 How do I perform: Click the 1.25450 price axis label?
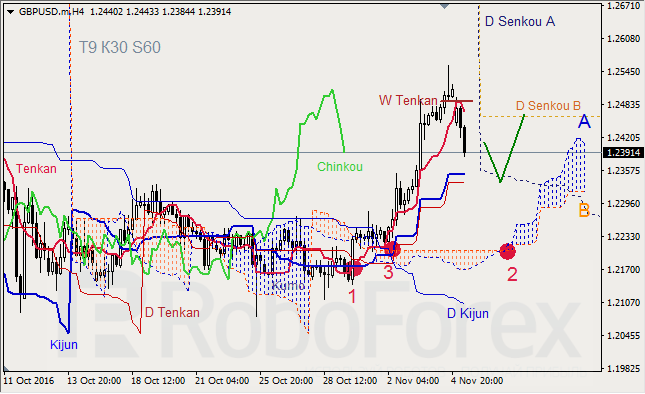624,72
